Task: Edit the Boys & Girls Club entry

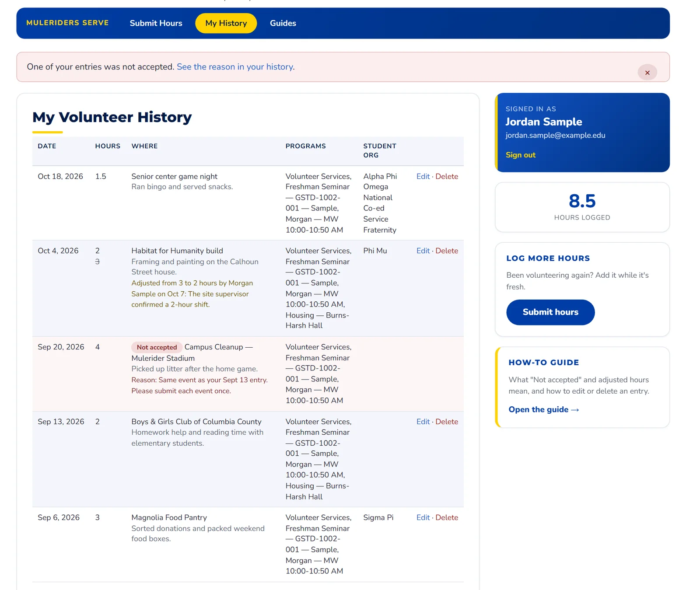Action: pos(423,422)
